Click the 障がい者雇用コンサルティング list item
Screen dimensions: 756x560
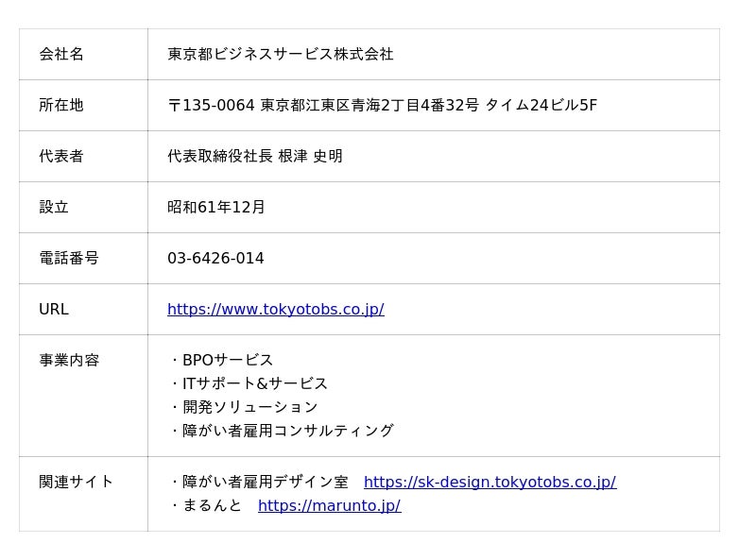(287, 432)
